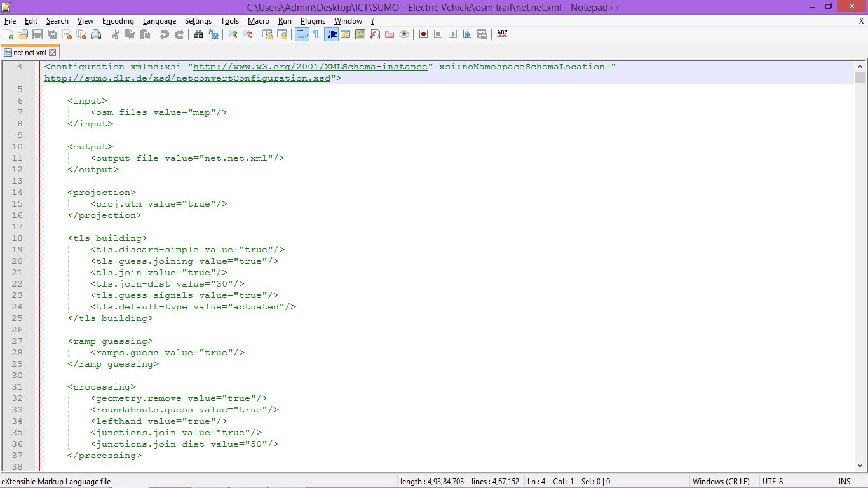Image resolution: width=868 pixels, height=488 pixels.
Task: Toggle the monitoring eye icon
Action: [404, 34]
